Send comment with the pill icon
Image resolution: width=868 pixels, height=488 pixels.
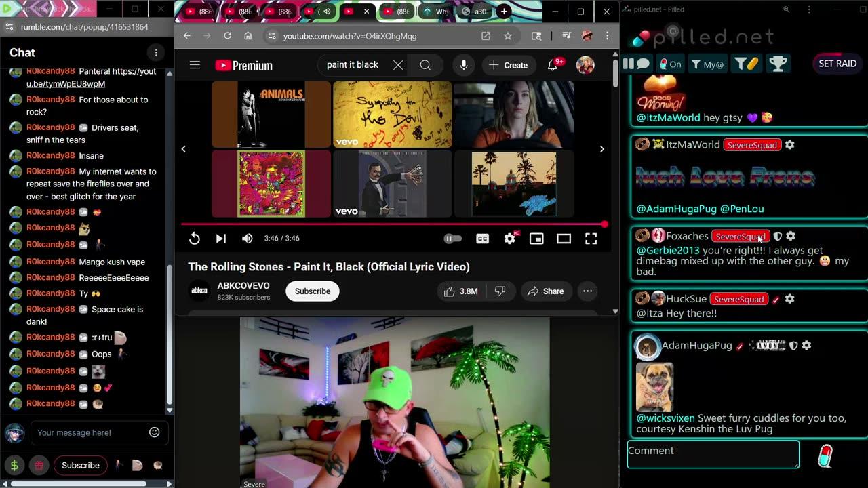point(825,456)
